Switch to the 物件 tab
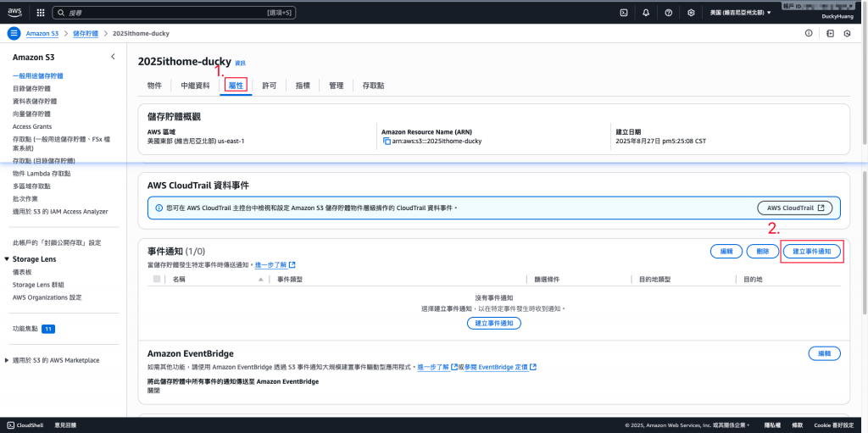 point(154,86)
